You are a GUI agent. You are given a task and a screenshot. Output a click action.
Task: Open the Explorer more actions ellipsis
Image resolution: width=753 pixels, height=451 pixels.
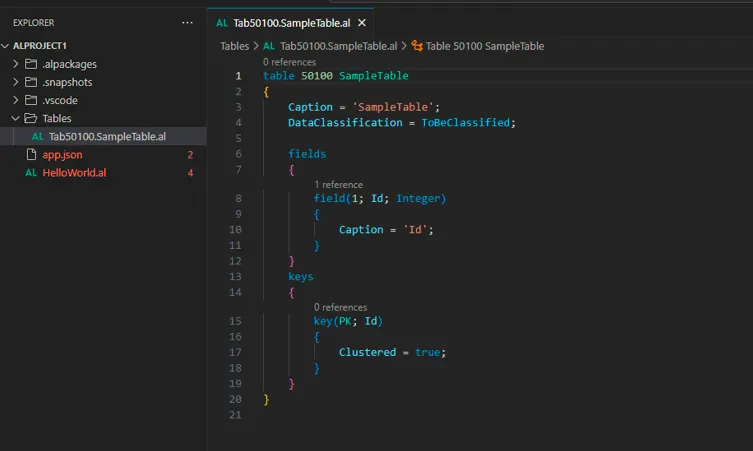tap(187, 23)
